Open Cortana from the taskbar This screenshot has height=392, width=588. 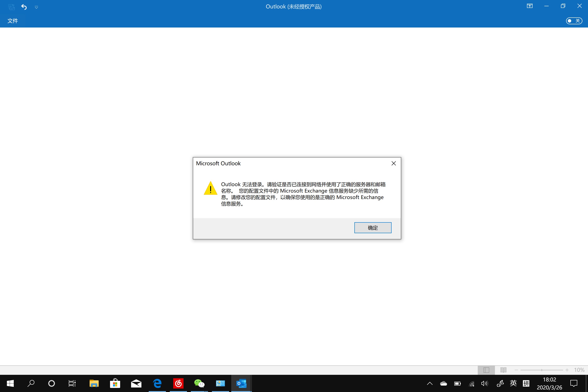tap(52, 383)
